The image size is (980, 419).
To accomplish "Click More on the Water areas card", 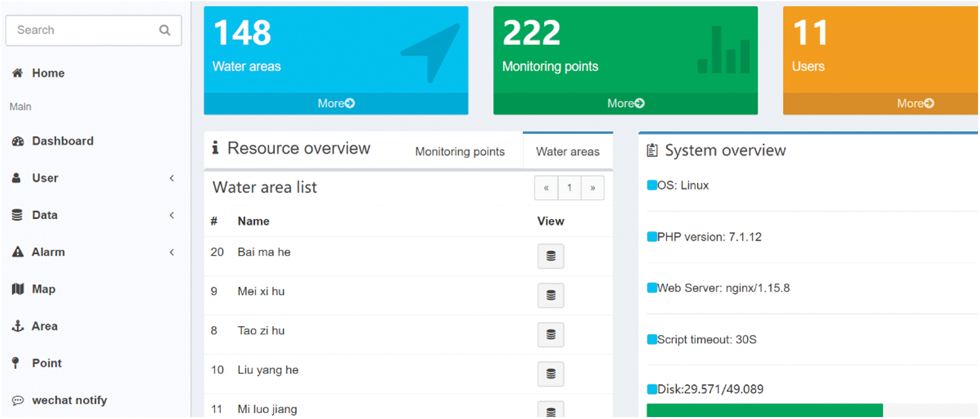I will tap(335, 103).
